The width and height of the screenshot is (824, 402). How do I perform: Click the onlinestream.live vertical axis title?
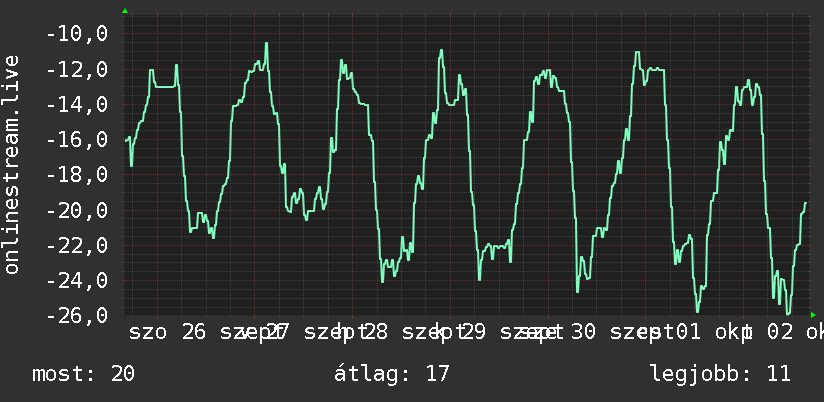pos(12,164)
